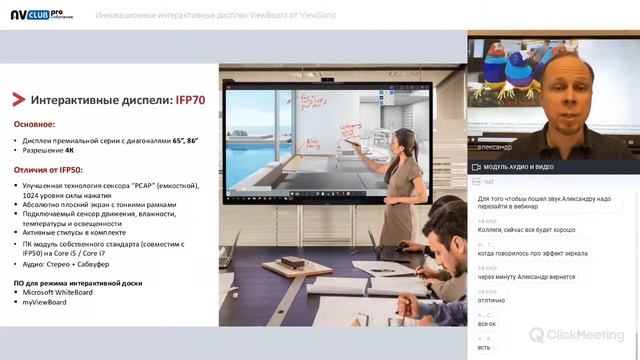Image resolution: width=640 pixels, height=360 pixels.
Task: Click the bullet about diagonals 65", 86"
Action: click(x=110, y=140)
